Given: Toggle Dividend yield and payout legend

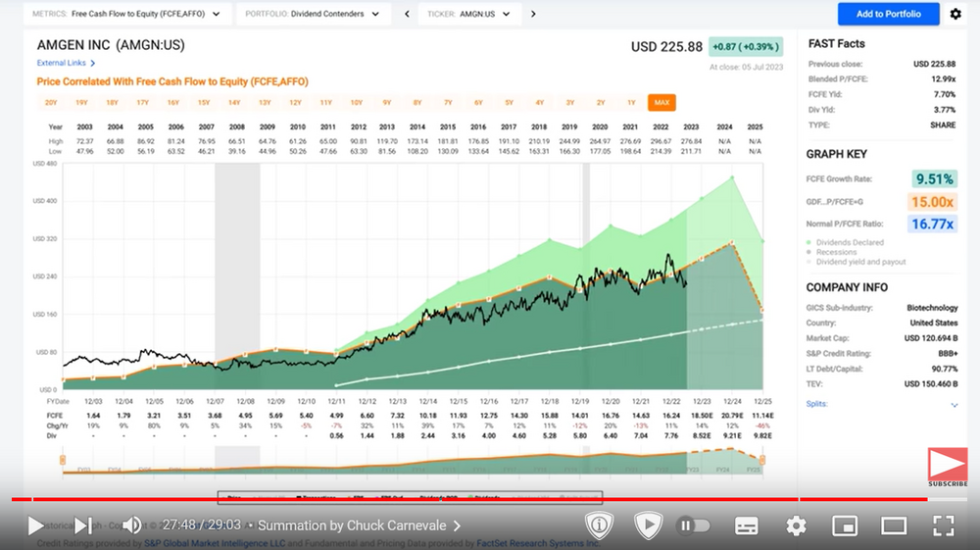Looking at the screenshot, I should [x=856, y=262].
